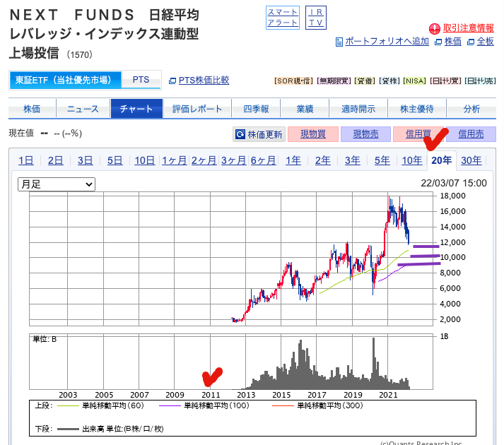The image size is (504, 445).
Task: Select the 1年 chart period
Action: coord(293,160)
